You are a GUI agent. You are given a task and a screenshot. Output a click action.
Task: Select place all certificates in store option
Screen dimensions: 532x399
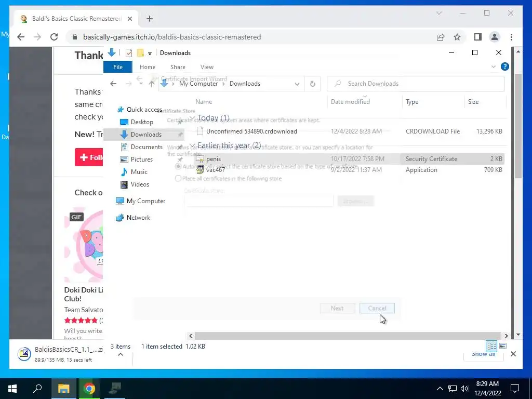(178, 179)
